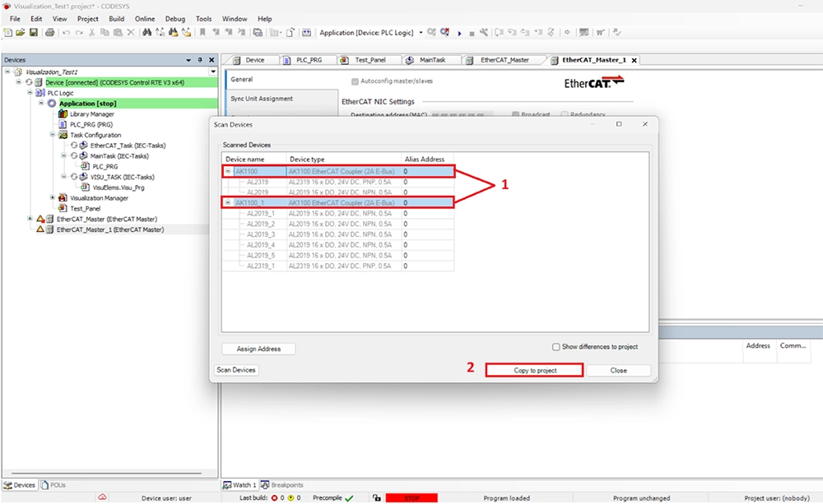Click the red STOP status indicator
823x504 pixels.
411,498
